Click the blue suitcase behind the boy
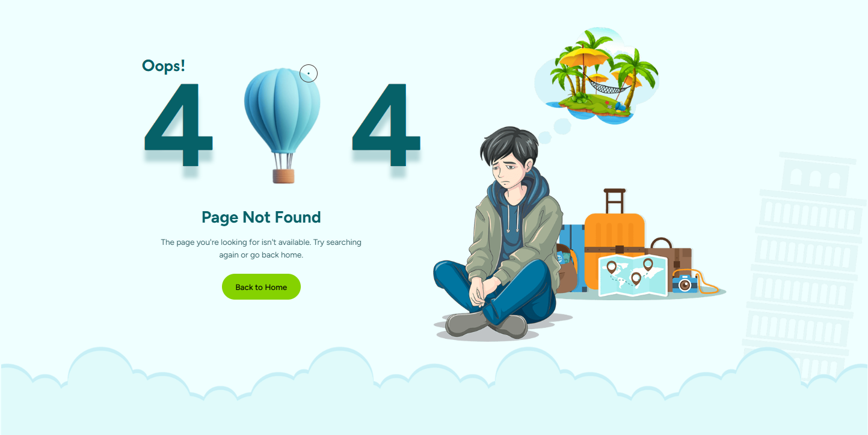Image resolution: width=868 pixels, height=435 pixels. coord(571,258)
